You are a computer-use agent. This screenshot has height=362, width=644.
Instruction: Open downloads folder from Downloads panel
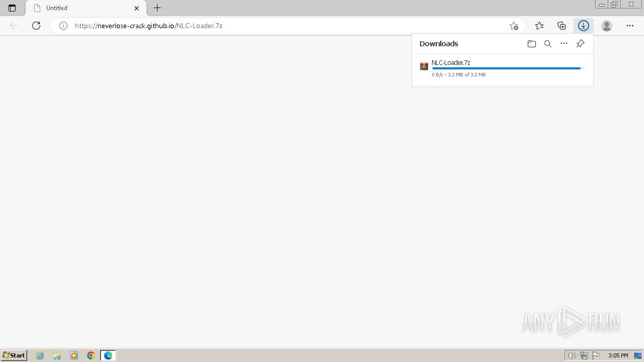(532, 44)
